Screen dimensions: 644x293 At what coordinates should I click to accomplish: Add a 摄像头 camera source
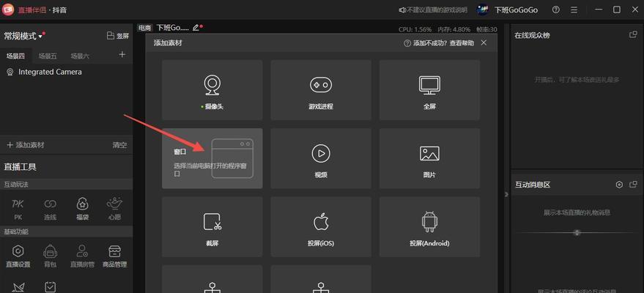click(212, 90)
